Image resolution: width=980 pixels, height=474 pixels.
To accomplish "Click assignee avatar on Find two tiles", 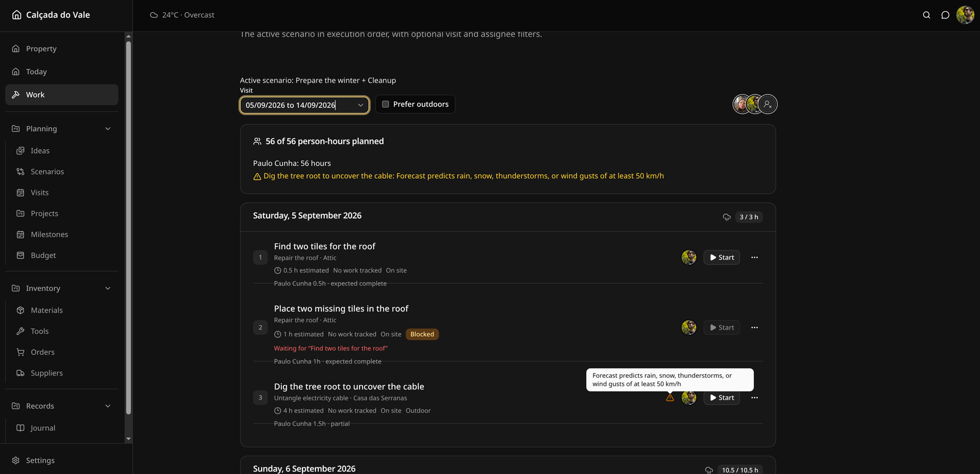I will (x=689, y=258).
